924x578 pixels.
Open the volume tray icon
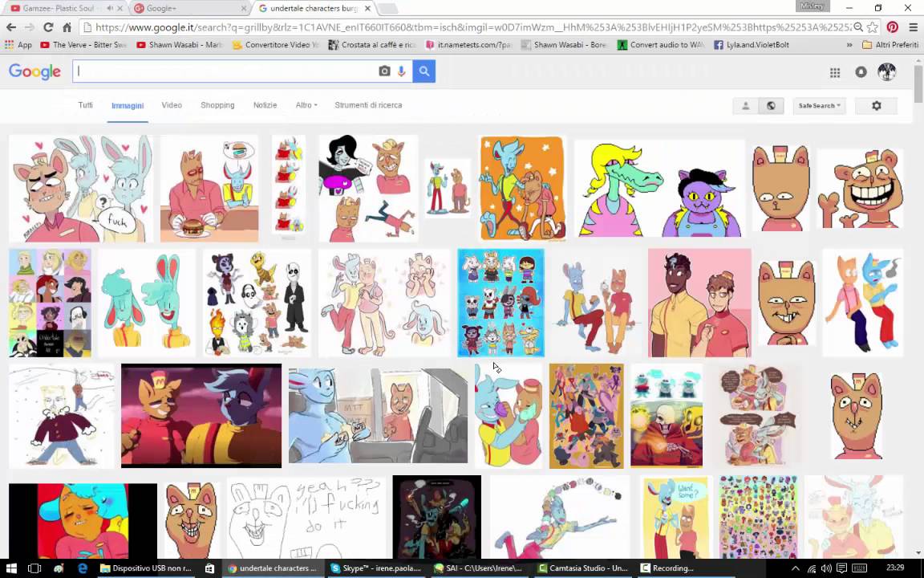point(826,568)
